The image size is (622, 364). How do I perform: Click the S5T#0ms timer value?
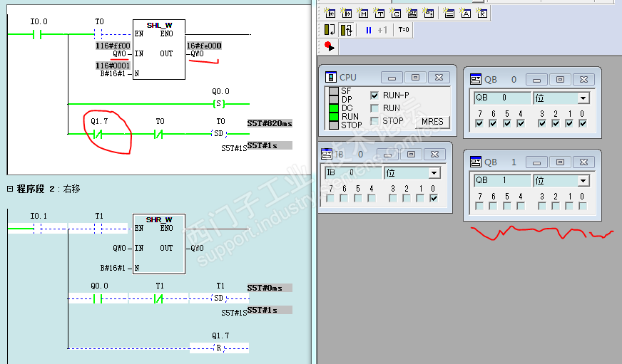pos(270,288)
